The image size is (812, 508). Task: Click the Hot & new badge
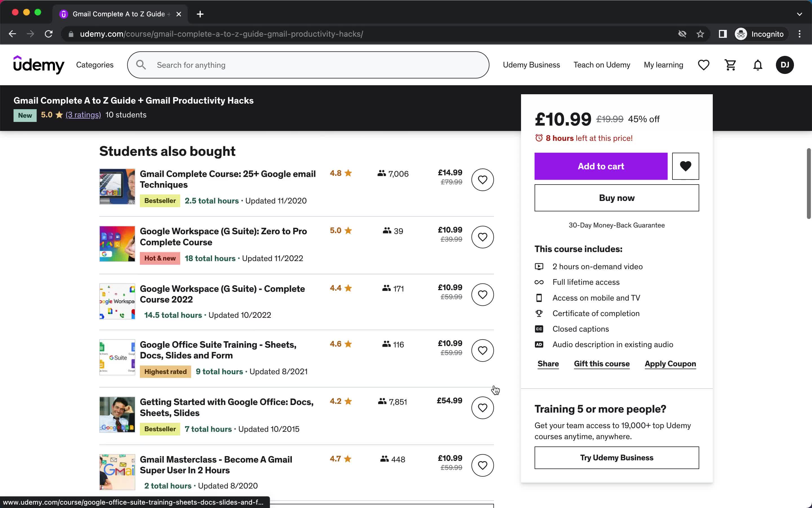click(160, 258)
